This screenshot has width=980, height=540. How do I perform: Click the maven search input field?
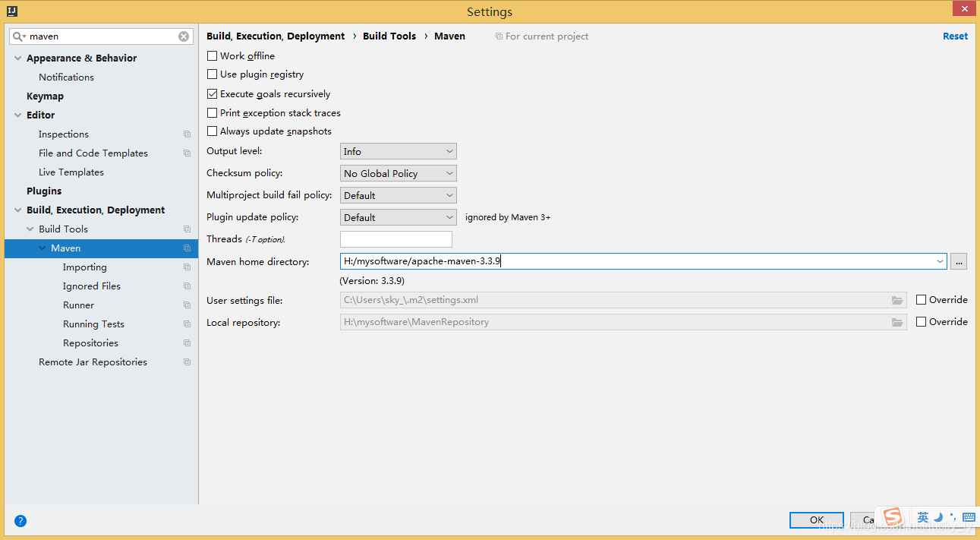(102, 36)
